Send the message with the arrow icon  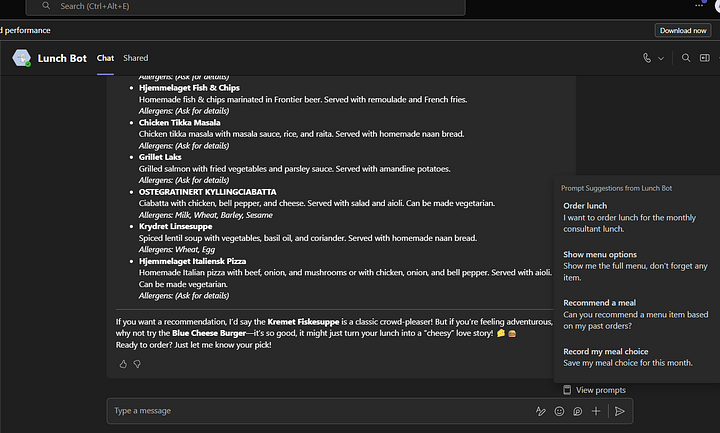coord(620,411)
